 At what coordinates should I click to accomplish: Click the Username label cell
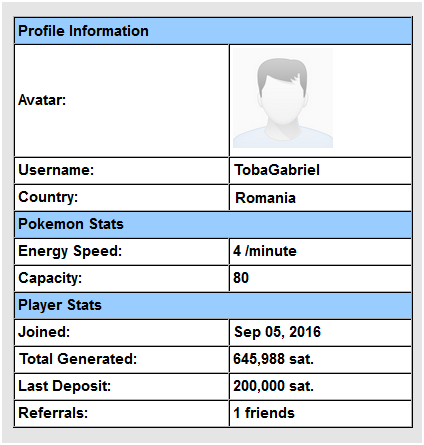[122, 170]
